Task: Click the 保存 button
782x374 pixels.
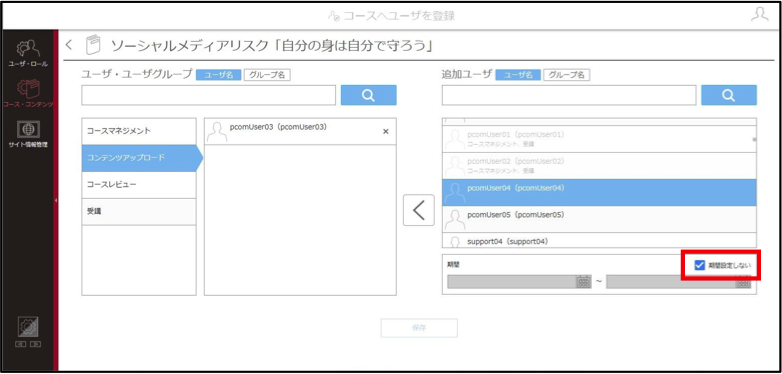Action: click(419, 328)
